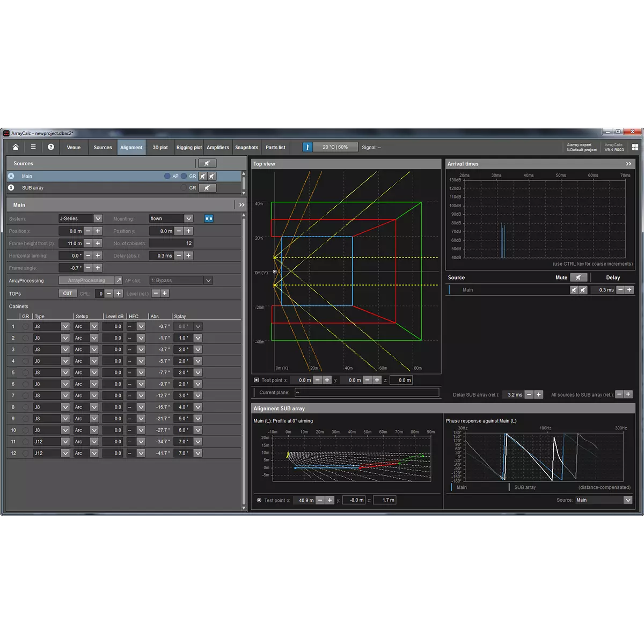Toggle the GR circle for SUB array

coord(184,188)
